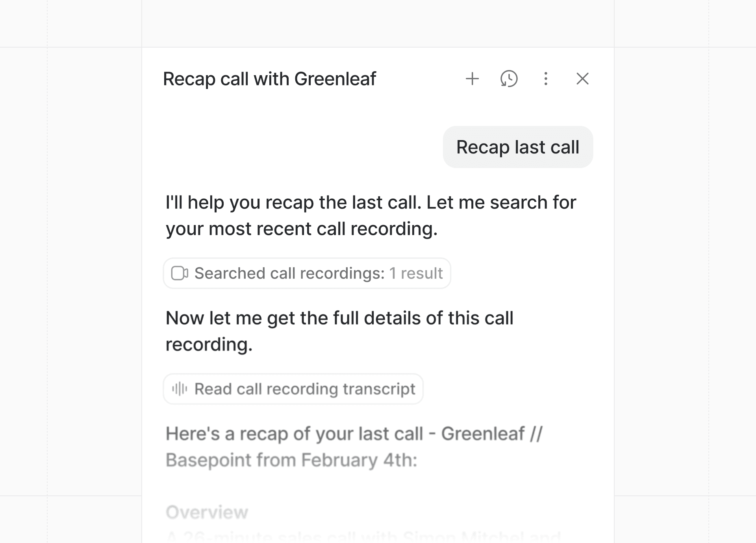Click the Searched call recordings status chip
Viewport: 756px width, 543px height.
coord(307,273)
